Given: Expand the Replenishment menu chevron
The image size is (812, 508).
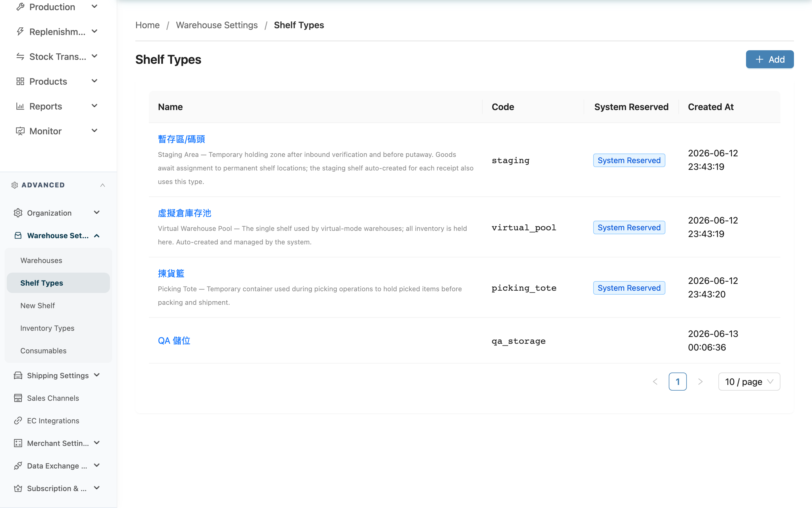Looking at the screenshot, I should pyautogui.click(x=95, y=31).
